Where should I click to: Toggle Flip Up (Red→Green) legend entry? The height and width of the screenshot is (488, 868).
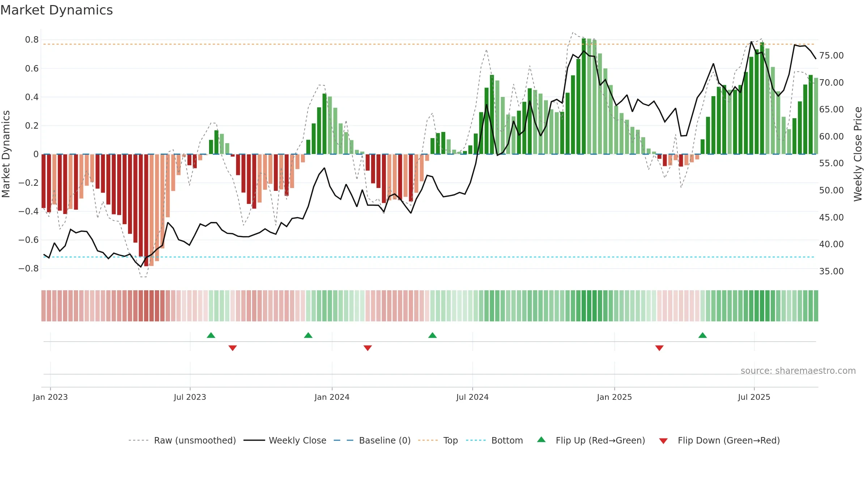tap(591, 440)
